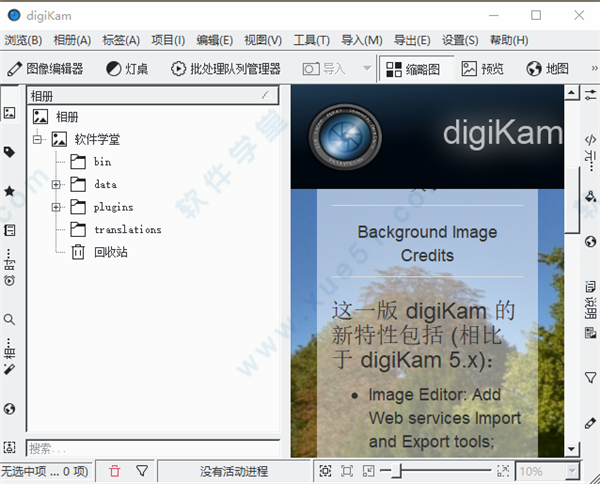Select the map globe sidebar tab
The height and width of the screenshot is (484, 600).
point(10,409)
